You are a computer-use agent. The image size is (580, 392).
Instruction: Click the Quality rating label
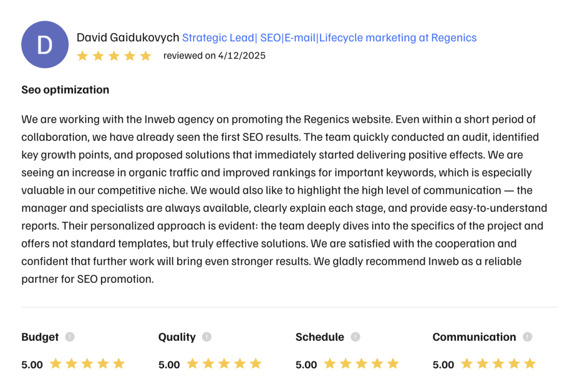pyautogui.click(x=177, y=337)
